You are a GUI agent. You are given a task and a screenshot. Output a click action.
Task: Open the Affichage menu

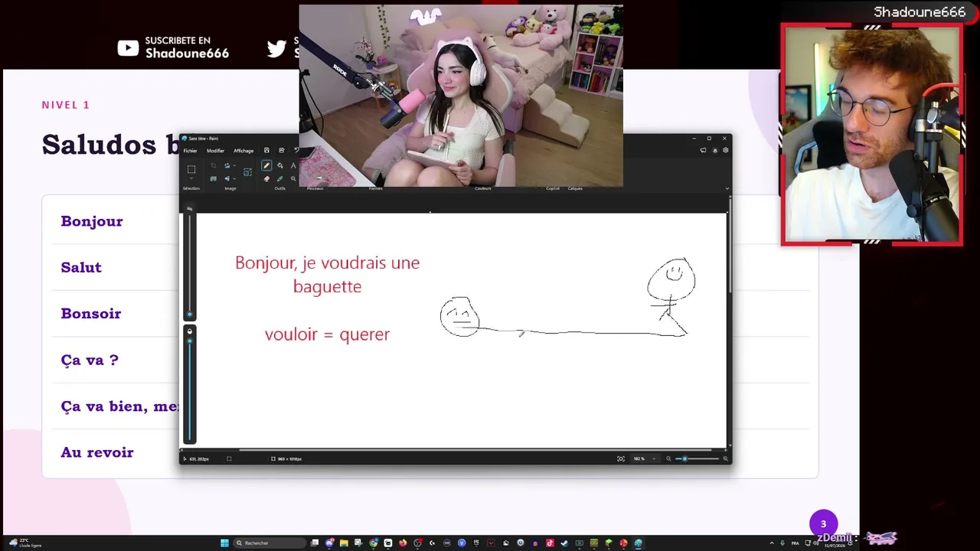243,151
